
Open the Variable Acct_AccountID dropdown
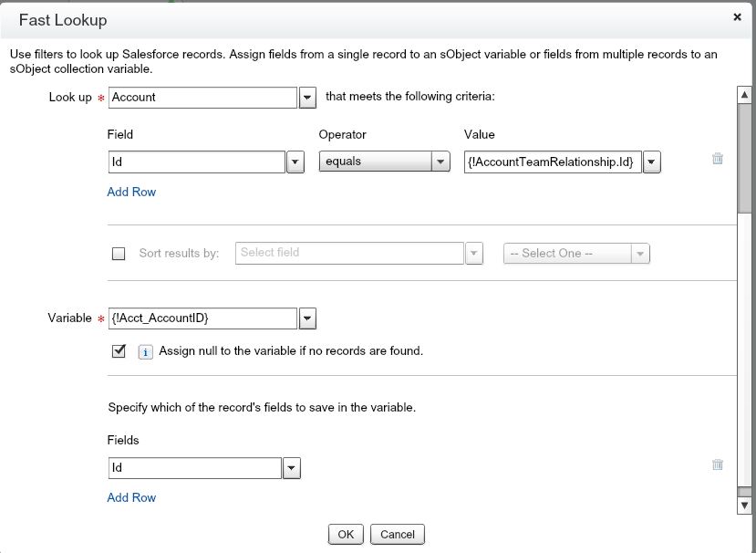[x=307, y=318]
